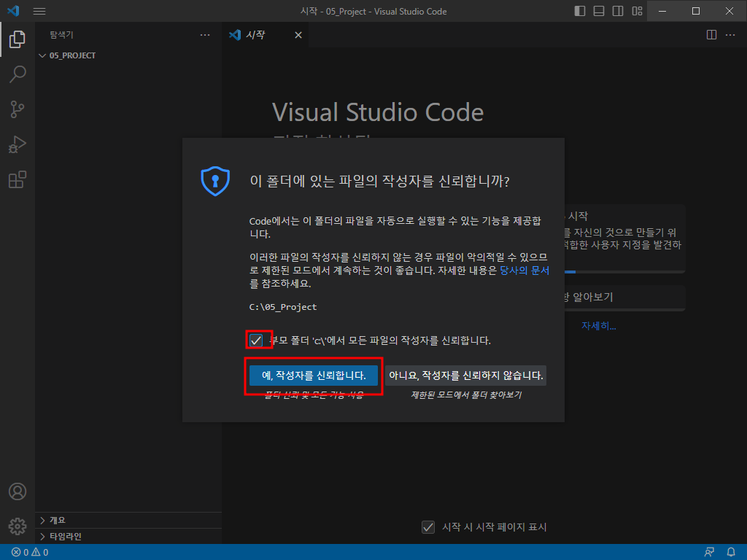This screenshot has width=747, height=560.
Task: Click the dialog heading about trusting authors
Action: tap(379, 181)
